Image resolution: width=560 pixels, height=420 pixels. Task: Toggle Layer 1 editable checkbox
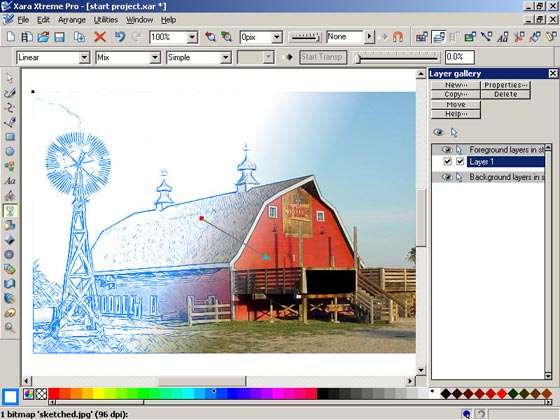(460, 161)
